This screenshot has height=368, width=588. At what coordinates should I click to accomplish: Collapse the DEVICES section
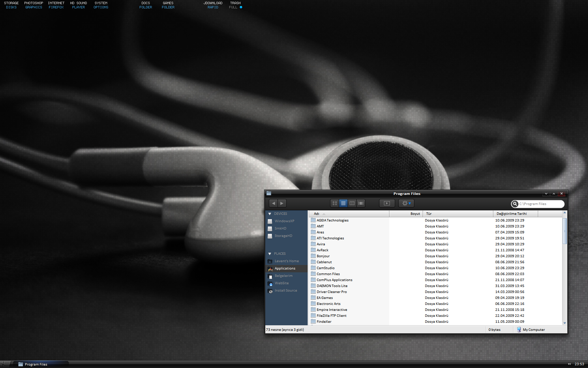(x=269, y=214)
